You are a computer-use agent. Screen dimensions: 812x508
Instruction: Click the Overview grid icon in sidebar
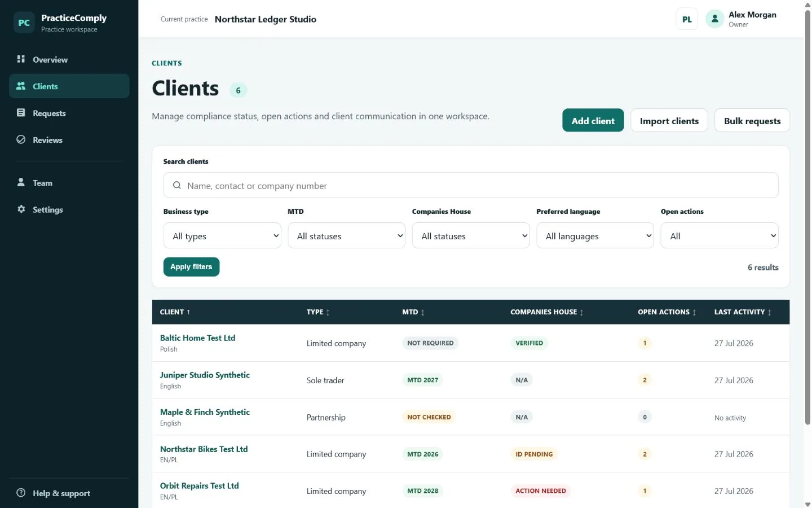pos(21,59)
